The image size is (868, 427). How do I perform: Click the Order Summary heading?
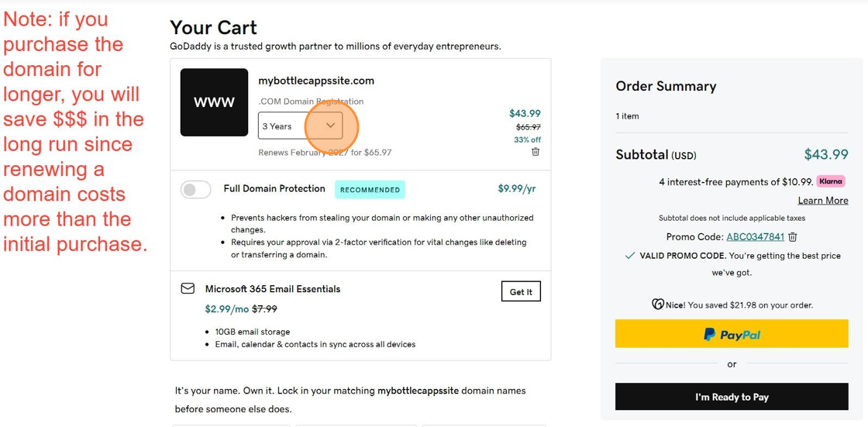pyautogui.click(x=666, y=86)
